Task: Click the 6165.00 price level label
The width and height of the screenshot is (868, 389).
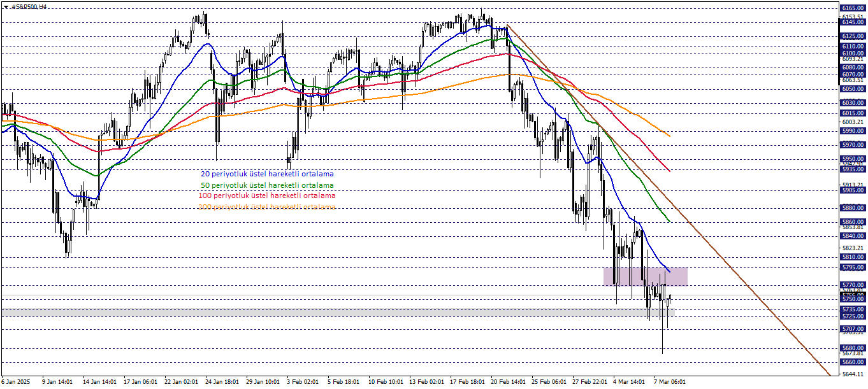Action: coord(852,8)
